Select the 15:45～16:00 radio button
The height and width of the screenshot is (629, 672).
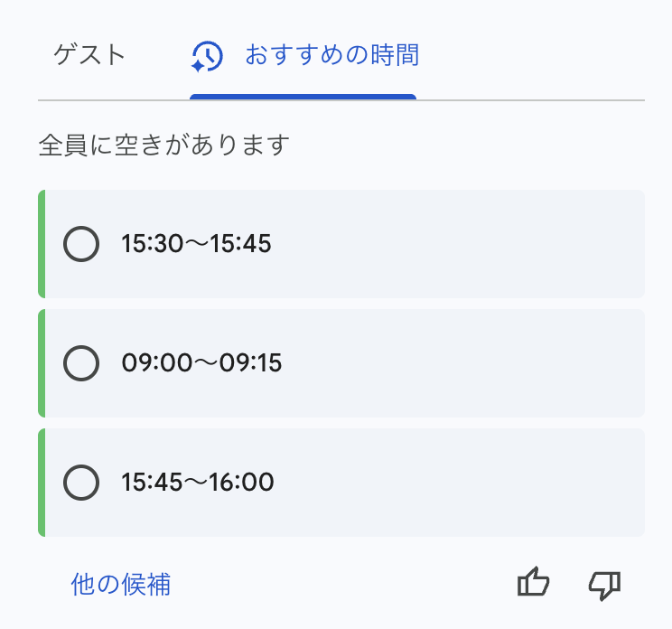(x=81, y=483)
